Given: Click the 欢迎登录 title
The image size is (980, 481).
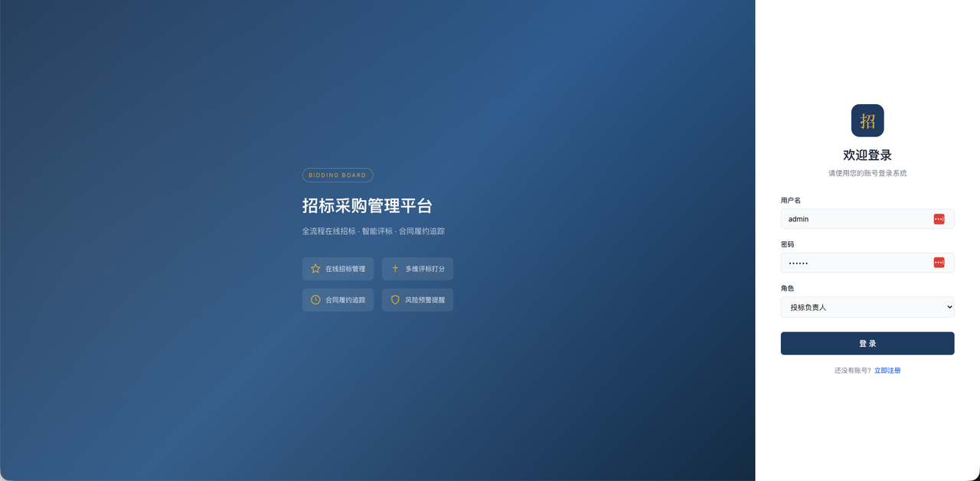Looking at the screenshot, I should [867, 155].
